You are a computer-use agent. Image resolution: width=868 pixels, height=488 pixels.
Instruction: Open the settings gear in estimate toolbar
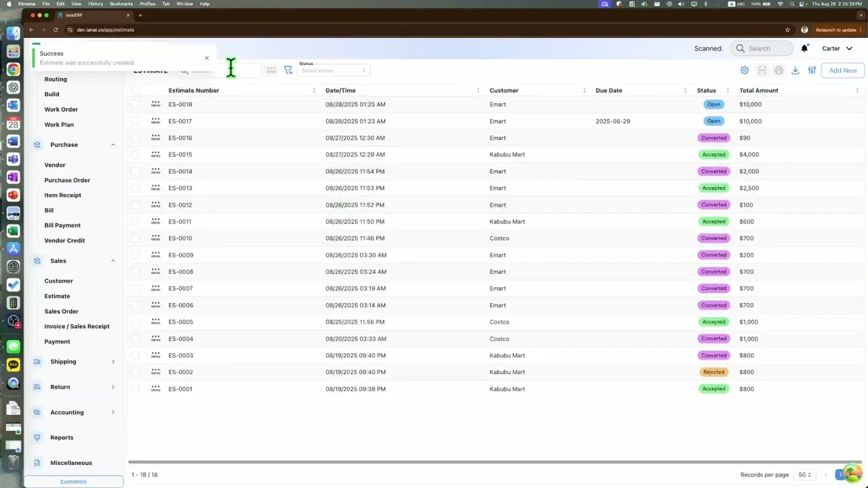coord(745,70)
